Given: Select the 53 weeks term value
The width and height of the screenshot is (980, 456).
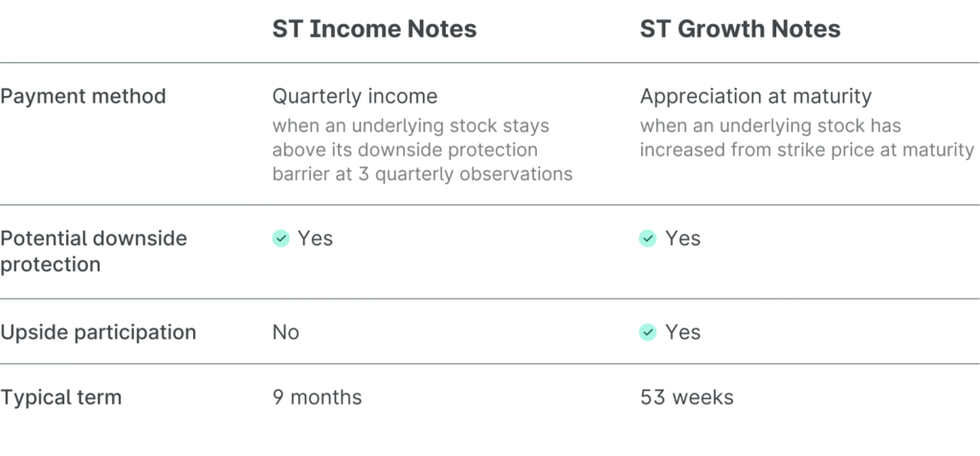Looking at the screenshot, I should [x=687, y=397].
